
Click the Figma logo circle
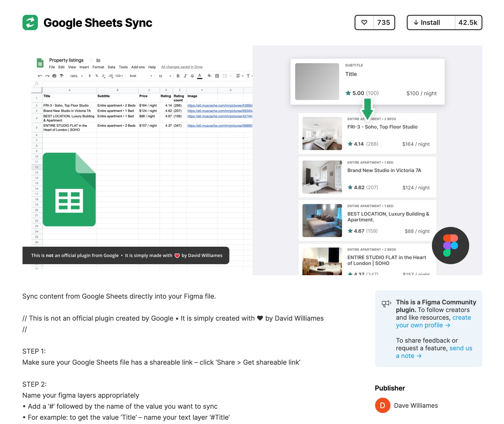(x=450, y=245)
